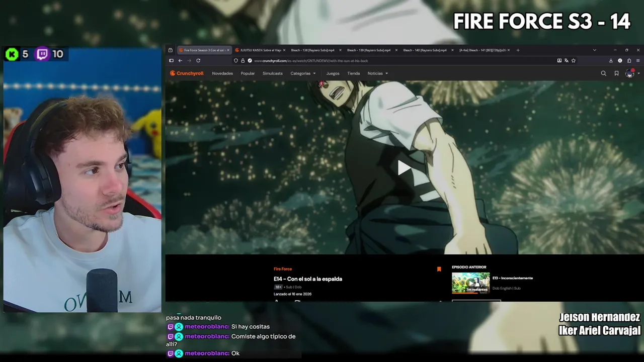
Task: Close the Fire Force Season 3 tab
Action: (228, 50)
